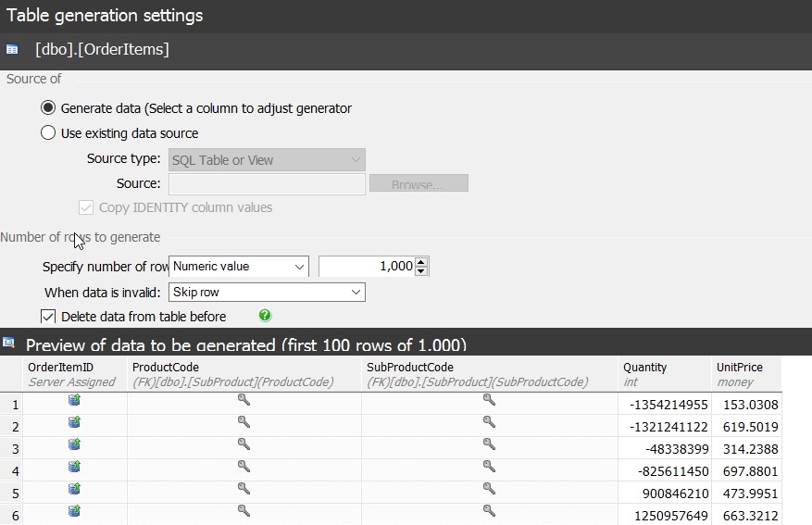Viewport: 812px width, 525px height.
Task: Open the Numeric value dropdown
Action: [239, 266]
